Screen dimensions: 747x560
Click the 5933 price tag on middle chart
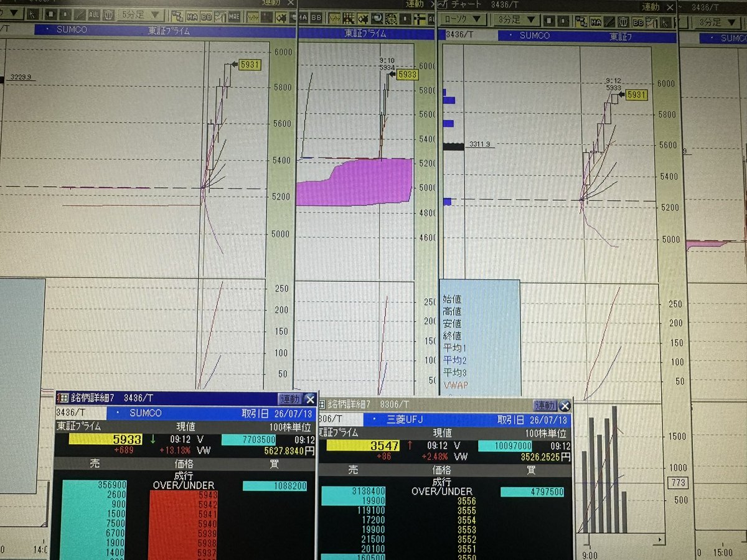click(x=408, y=75)
